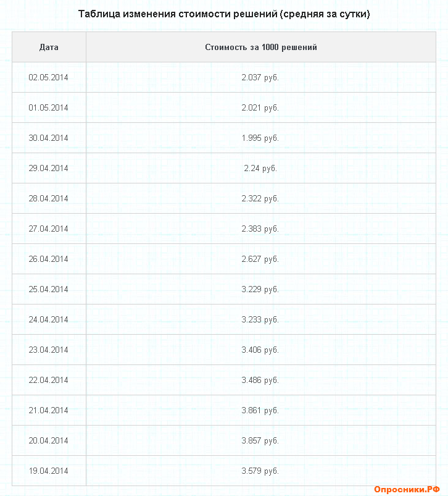The height and width of the screenshot is (496, 448).
Task: Select the date cell 02.05.2014
Action: tap(49, 77)
